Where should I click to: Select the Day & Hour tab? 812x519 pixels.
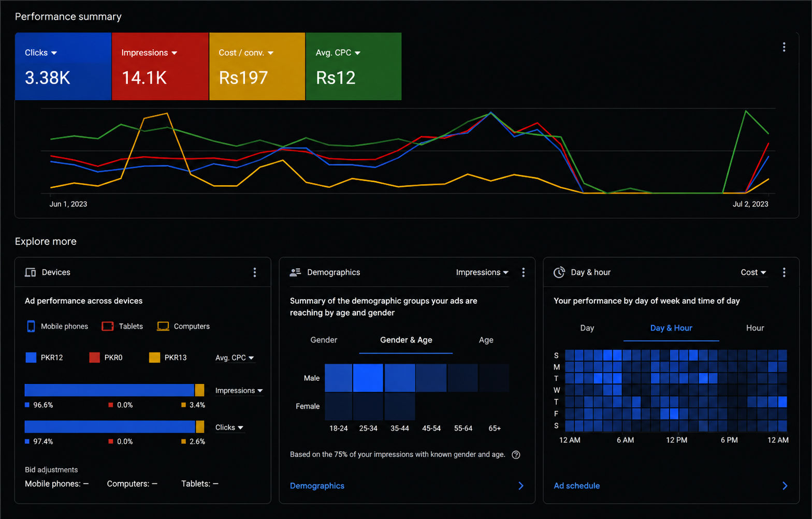(x=671, y=328)
